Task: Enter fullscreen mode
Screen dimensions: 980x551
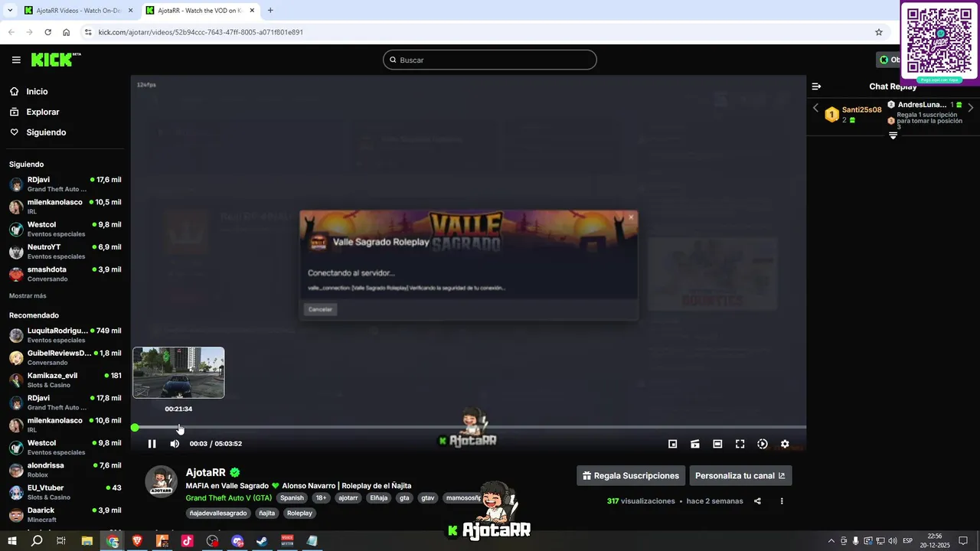Action: [x=740, y=444]
